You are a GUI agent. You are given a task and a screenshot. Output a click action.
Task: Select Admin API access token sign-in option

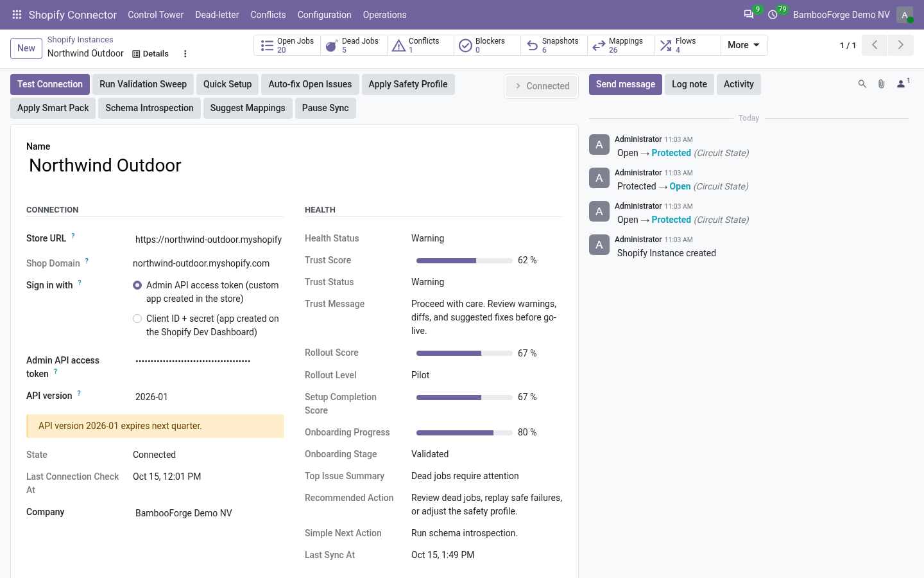point(137,285)
